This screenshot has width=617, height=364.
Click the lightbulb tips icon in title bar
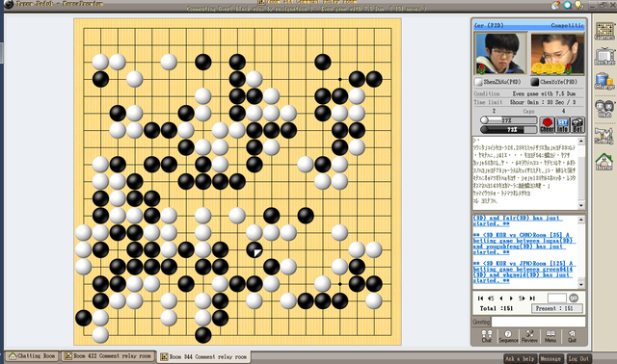click(578, 5)
